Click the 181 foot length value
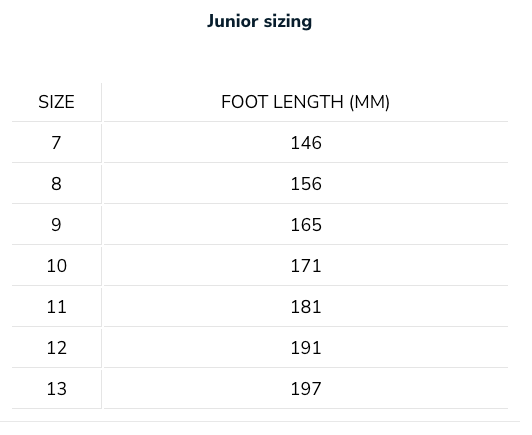The image size is (532, 435). [x=306, y=307]
